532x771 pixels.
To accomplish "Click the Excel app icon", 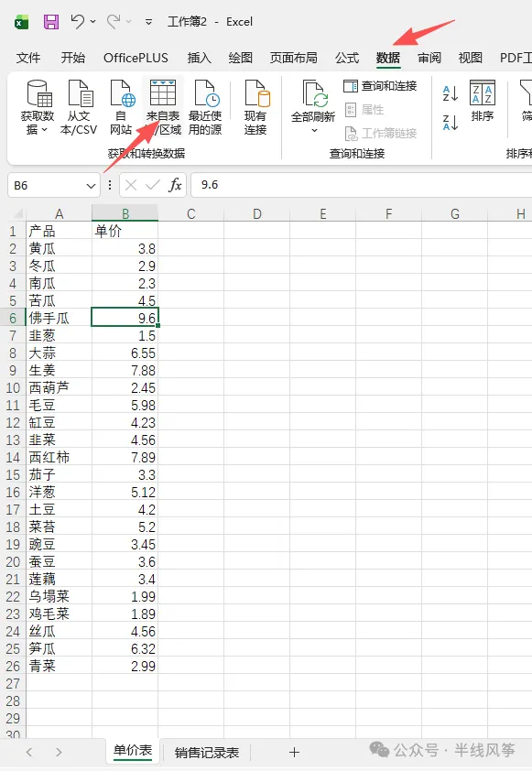I will [x=21, y=22].
